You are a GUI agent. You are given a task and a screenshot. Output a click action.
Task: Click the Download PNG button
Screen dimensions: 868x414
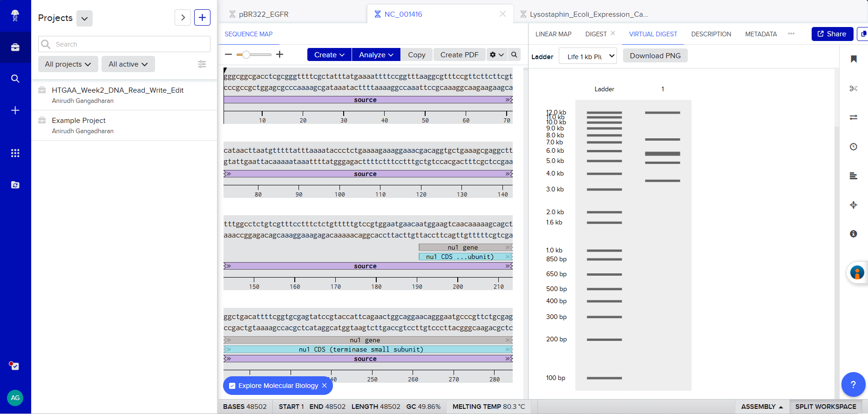655,56
